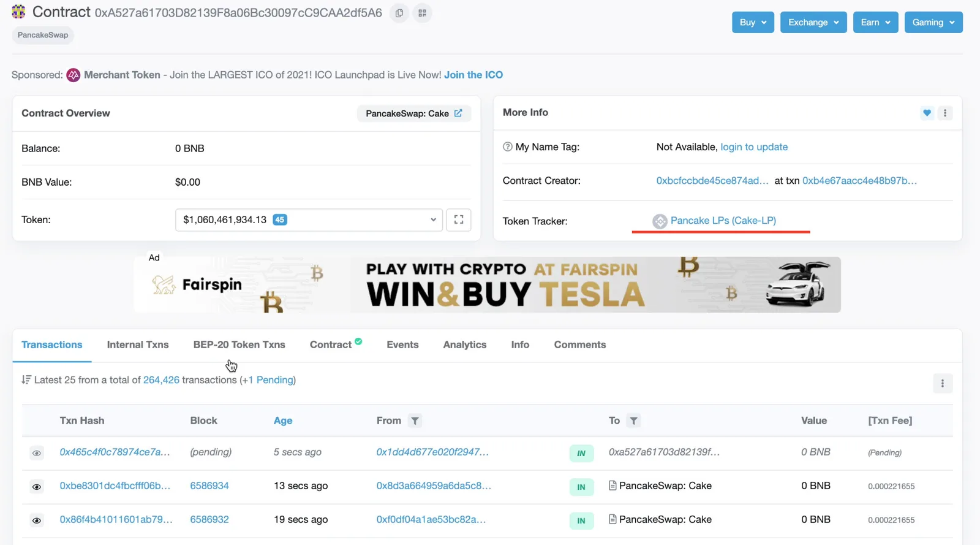Preview pending transaction 0x465c4f0c78974ce7a with eye icon
This screenshot has width=980, height=545.
(x=37, y=453)
